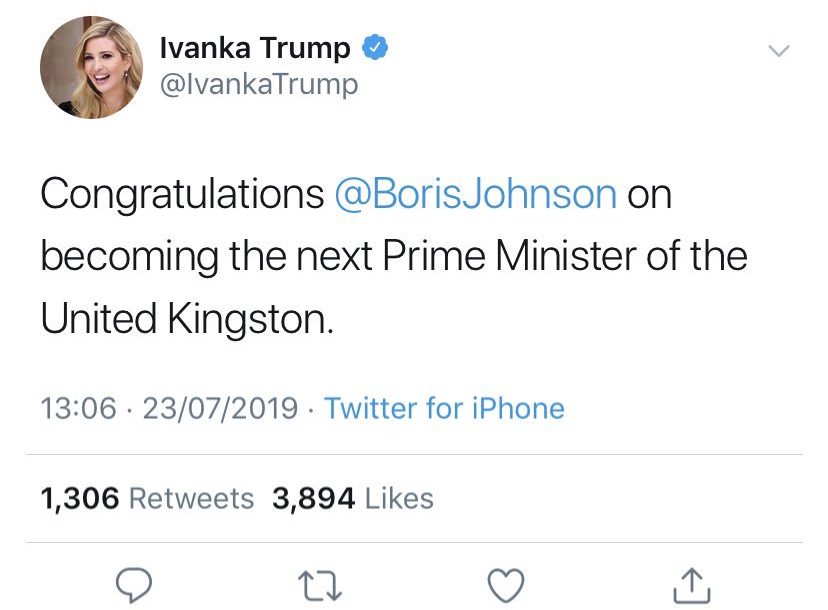
Task: Open the @IvankaTrump handle
Action: pos(259,86)
